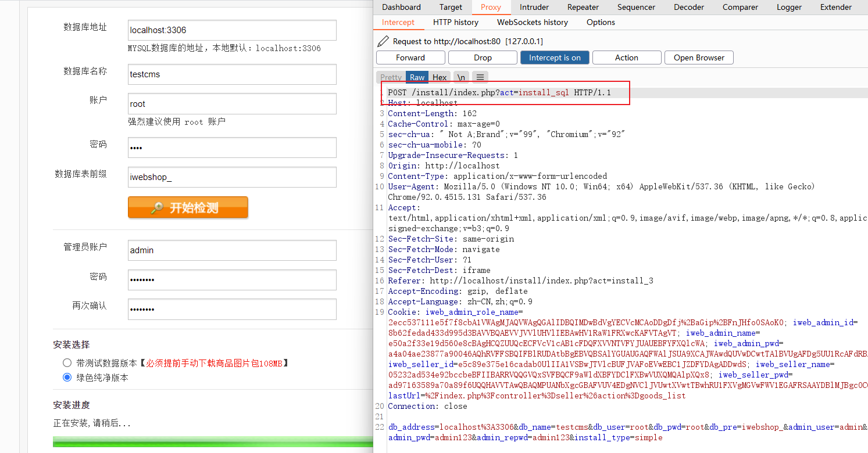The image size is (868, 453).
Task: Open the HTTP history sub-tab
Action: point(456,22)
